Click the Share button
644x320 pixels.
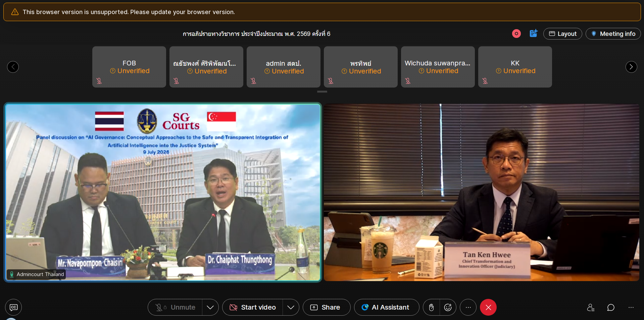327,307
